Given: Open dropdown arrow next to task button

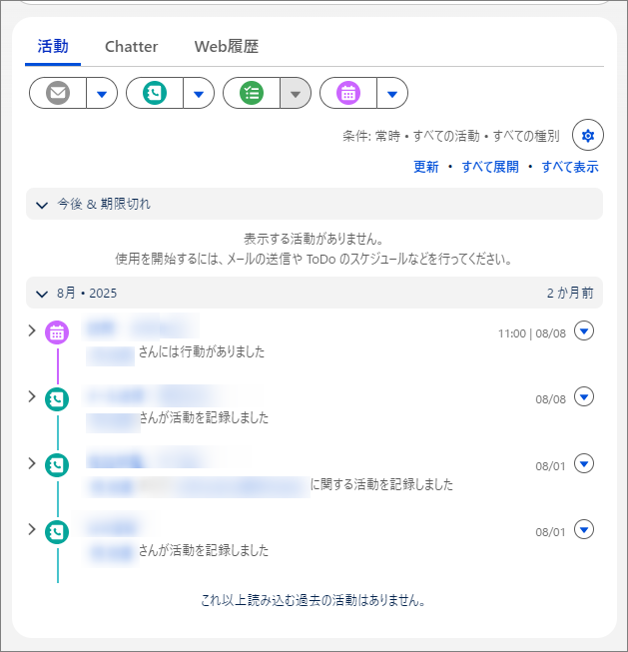Looking at the screenshot, I should 295,94.
